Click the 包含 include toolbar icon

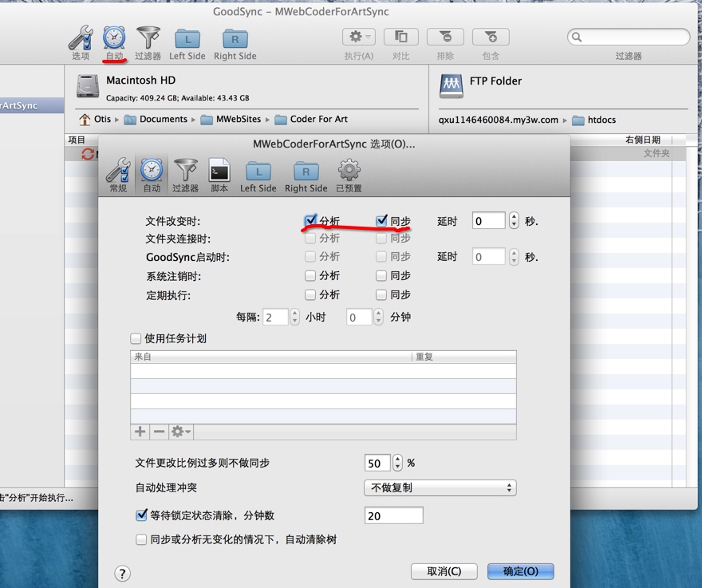click(491, 37)
